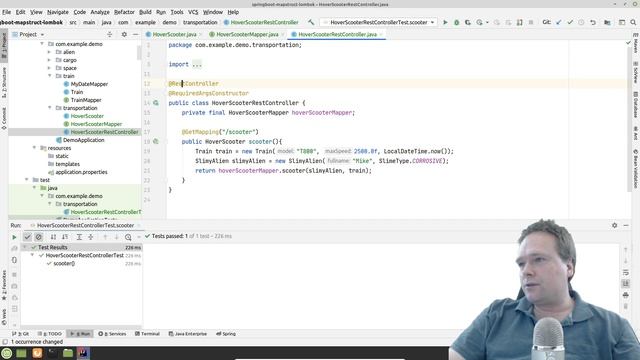Open Search Everywhere magnifier icon
This screenshot has width=640, height=360.
633,22
